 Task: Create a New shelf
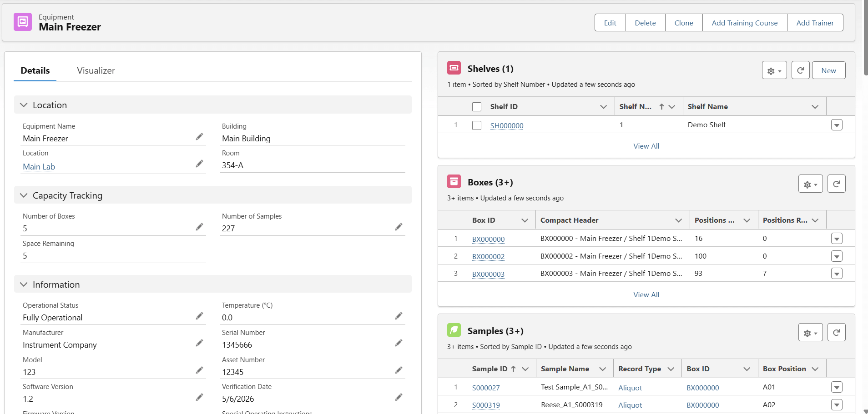coord(829,70)
